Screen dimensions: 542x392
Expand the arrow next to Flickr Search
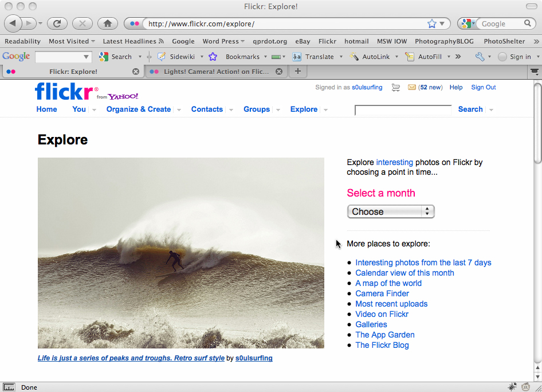coord(491,110)
